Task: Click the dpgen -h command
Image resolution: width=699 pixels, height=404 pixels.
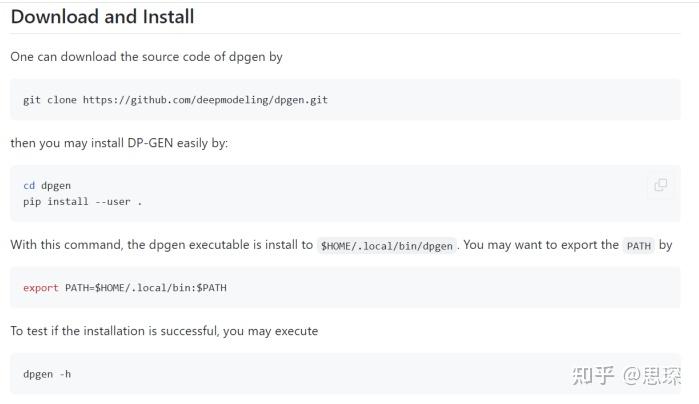Action: coord(47,374)
